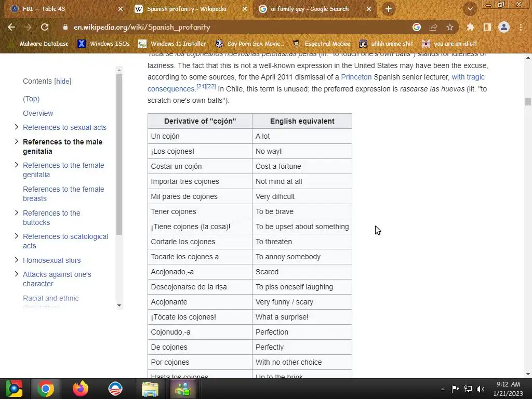This screenshot has width=532, height=399.
Task: Follow the 'with tragic consequences' link
Action: coord(468,77)
